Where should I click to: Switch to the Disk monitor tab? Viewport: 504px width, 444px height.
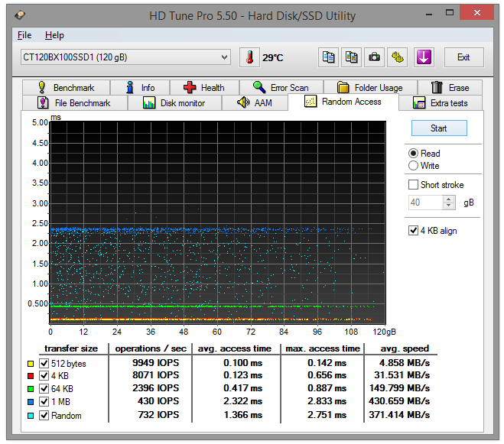pyautogui.click(x=174, y=103)
